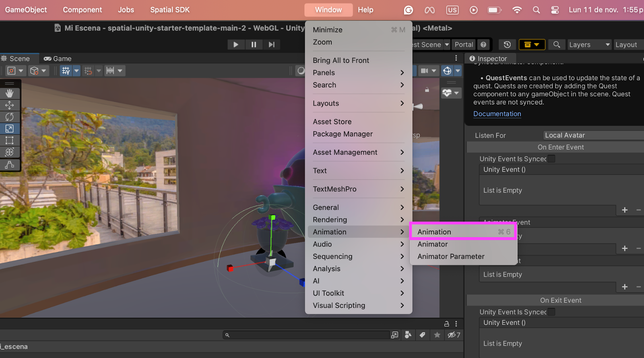The image size is (644, 358).
Task: Expand the Layouts submenu
Action: click(x=359, y=103)
